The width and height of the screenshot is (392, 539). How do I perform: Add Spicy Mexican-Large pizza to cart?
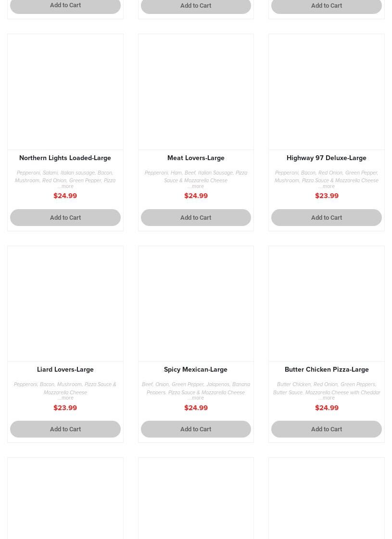[x=196, y=429]
